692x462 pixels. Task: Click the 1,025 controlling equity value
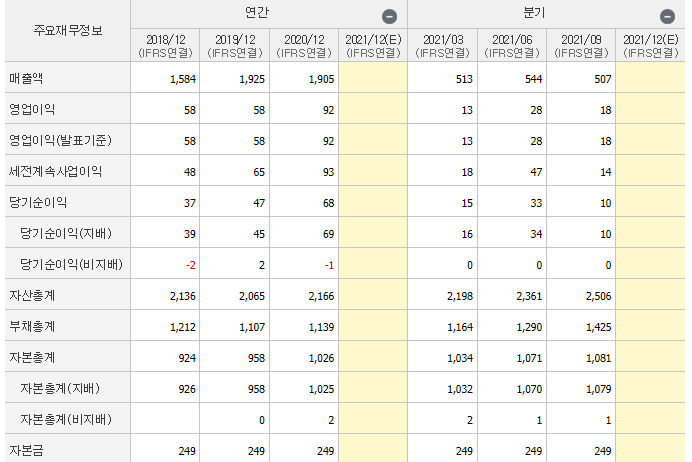tap(321, 389)
